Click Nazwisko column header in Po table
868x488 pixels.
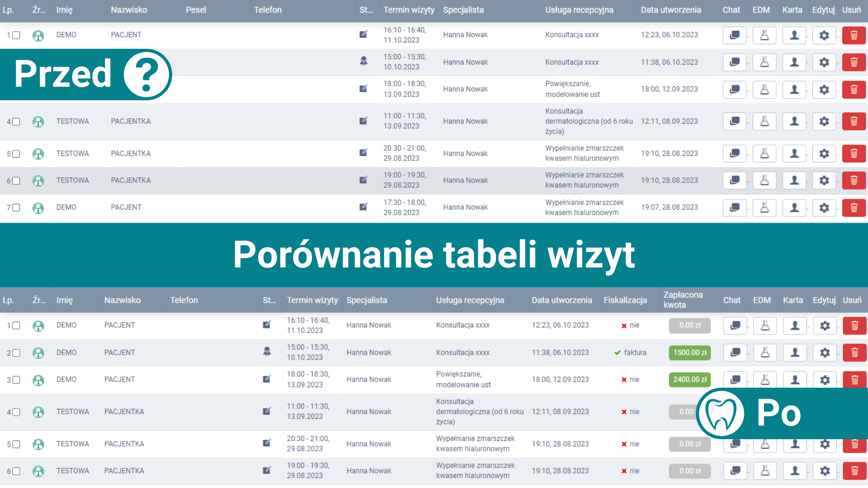click(x=123, y=300)
